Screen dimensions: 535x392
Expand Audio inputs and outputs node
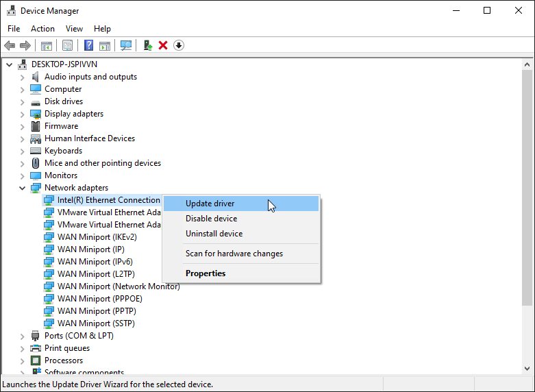(22, 77)
